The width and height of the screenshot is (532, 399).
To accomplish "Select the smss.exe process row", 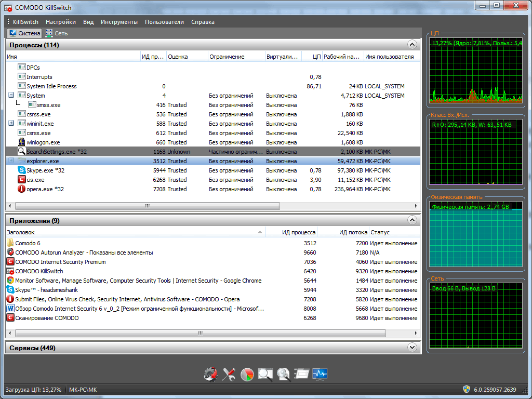I will point(212,105).
